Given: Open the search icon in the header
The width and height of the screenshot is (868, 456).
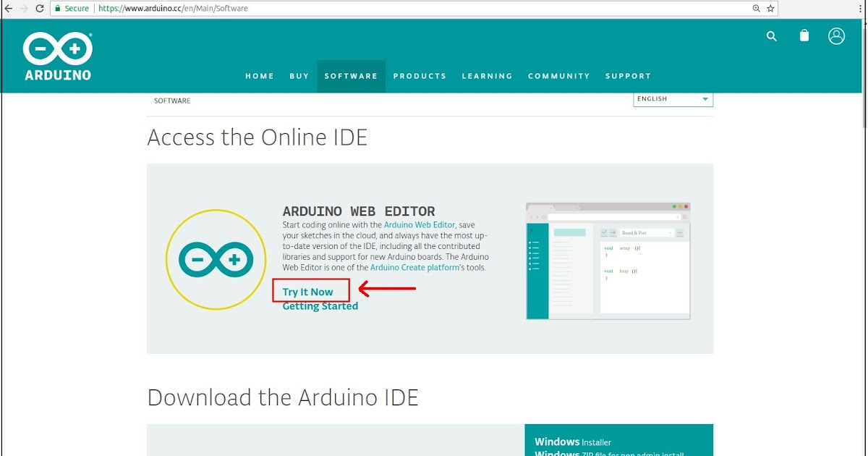Looking at the screenshot, I should tap(771, 36).
